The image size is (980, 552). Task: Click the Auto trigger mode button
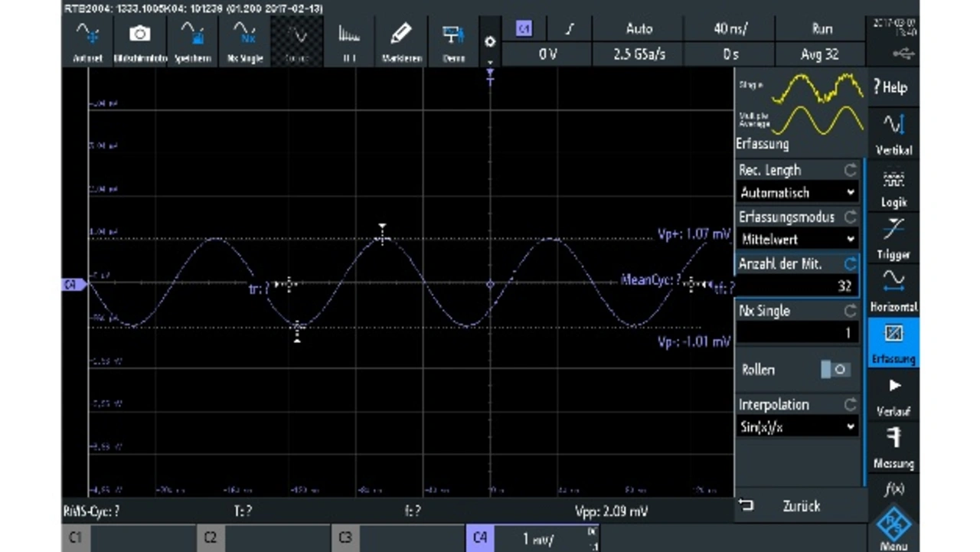639,29
